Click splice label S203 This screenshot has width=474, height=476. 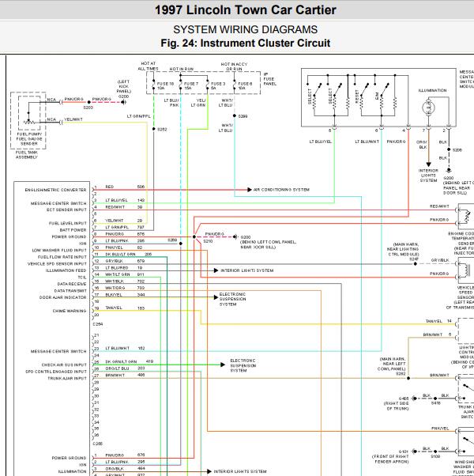point(88,108)
